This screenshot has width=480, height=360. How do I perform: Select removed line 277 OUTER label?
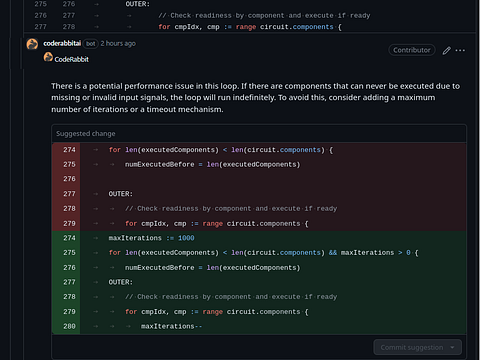point(259,194)
